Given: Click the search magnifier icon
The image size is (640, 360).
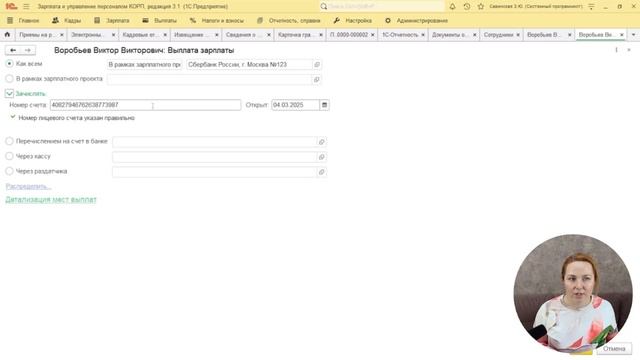Looking at the screenshot, I should tap(324, 7).
